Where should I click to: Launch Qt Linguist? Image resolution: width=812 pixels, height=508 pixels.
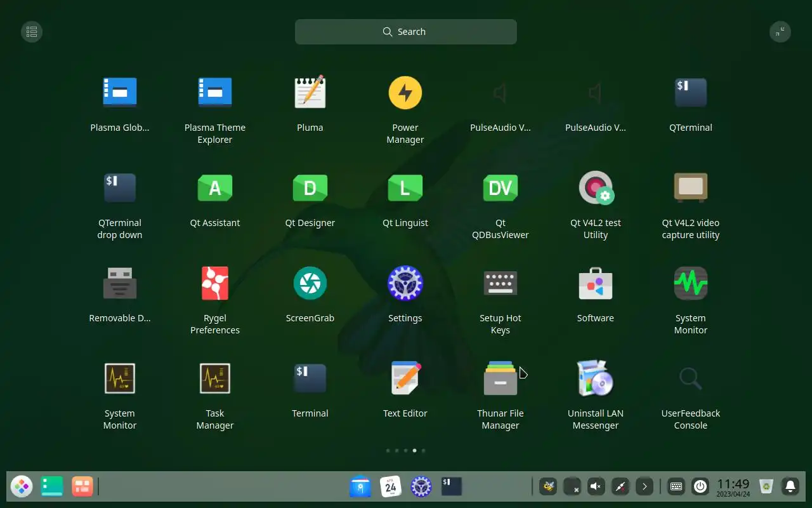(405, 188)
